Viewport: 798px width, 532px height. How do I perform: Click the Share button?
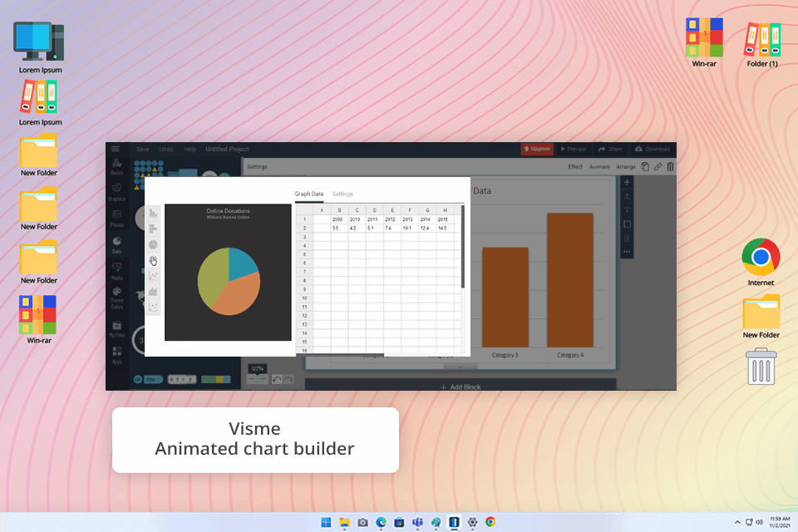(x=611, y=149)
